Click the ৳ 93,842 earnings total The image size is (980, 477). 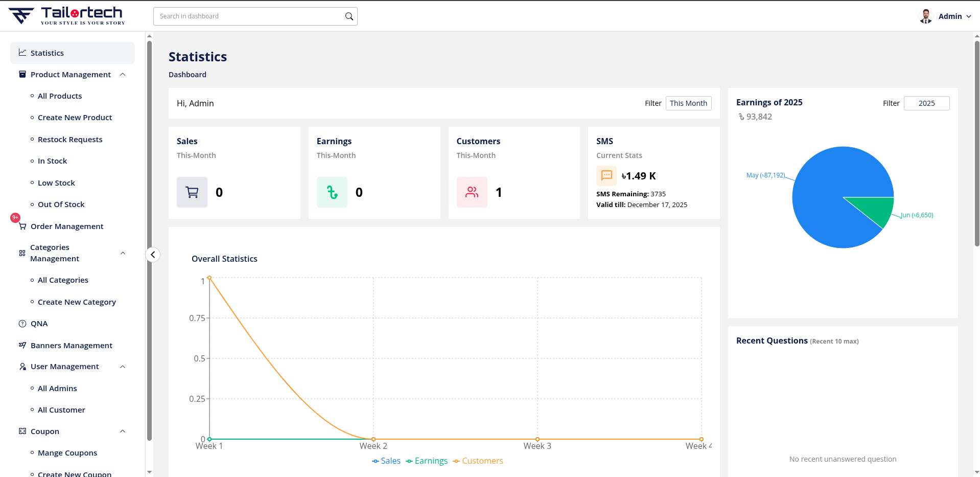pos(755,117)
